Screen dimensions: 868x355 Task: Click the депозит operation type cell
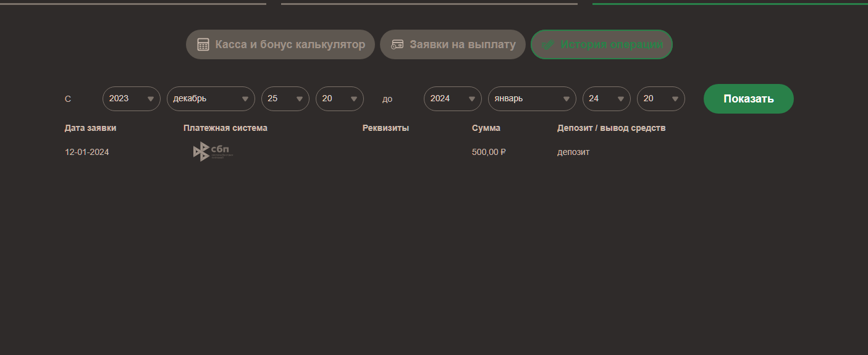tap(573, 152)
